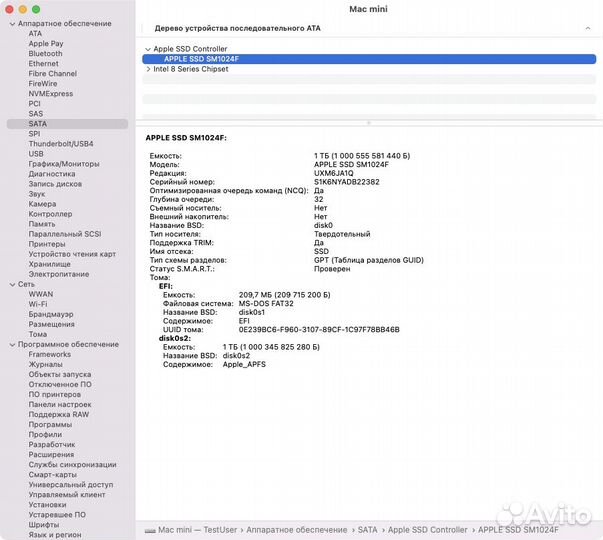Viewport: 603px width, 540px height.
Task: Open Универсальный доступ entry
Action: [71, 484]
